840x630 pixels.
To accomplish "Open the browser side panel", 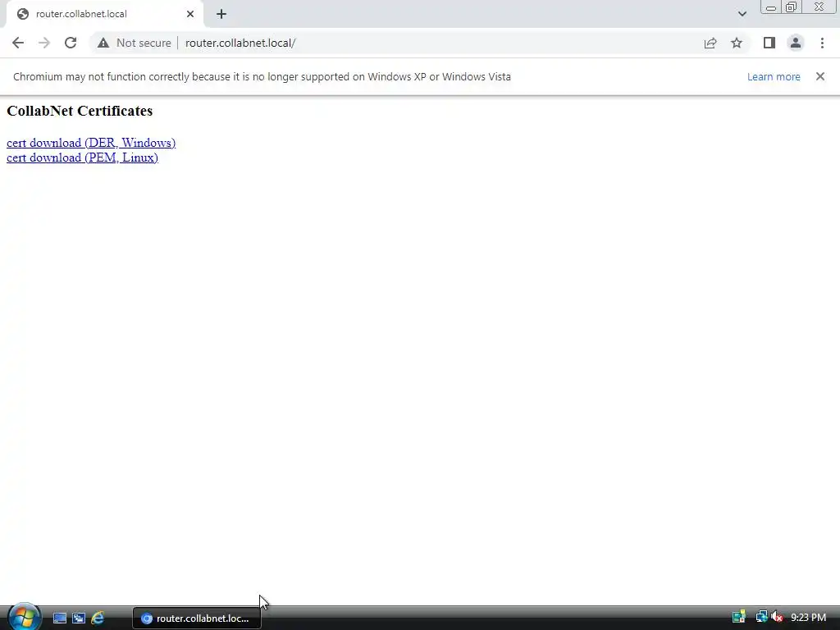I will tap(769, 43).
